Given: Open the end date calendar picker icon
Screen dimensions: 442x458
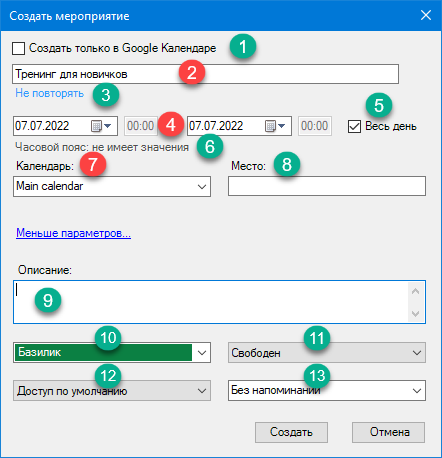Looking at the screenshot, I should 275,126.
